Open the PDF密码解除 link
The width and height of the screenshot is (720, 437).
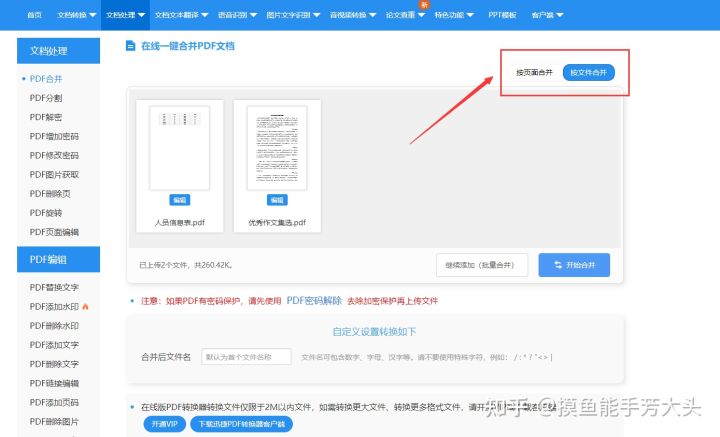pyautogui.click(x=314, y=301)
